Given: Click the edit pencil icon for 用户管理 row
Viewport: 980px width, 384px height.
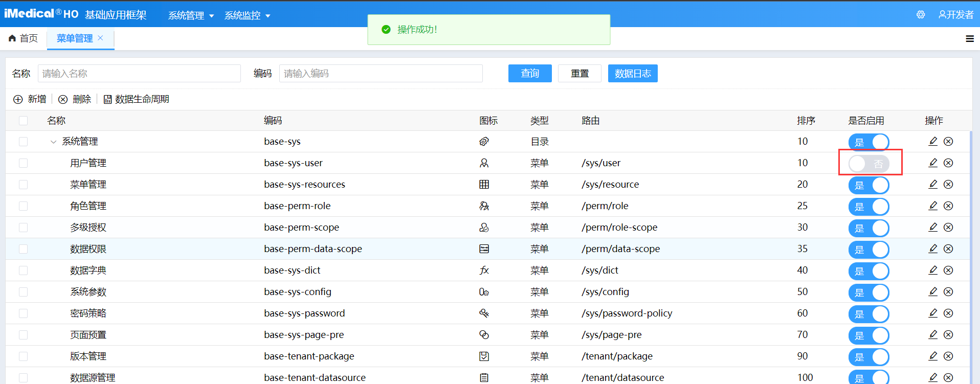Looking at the screenshot, I should tap(933, 163).
